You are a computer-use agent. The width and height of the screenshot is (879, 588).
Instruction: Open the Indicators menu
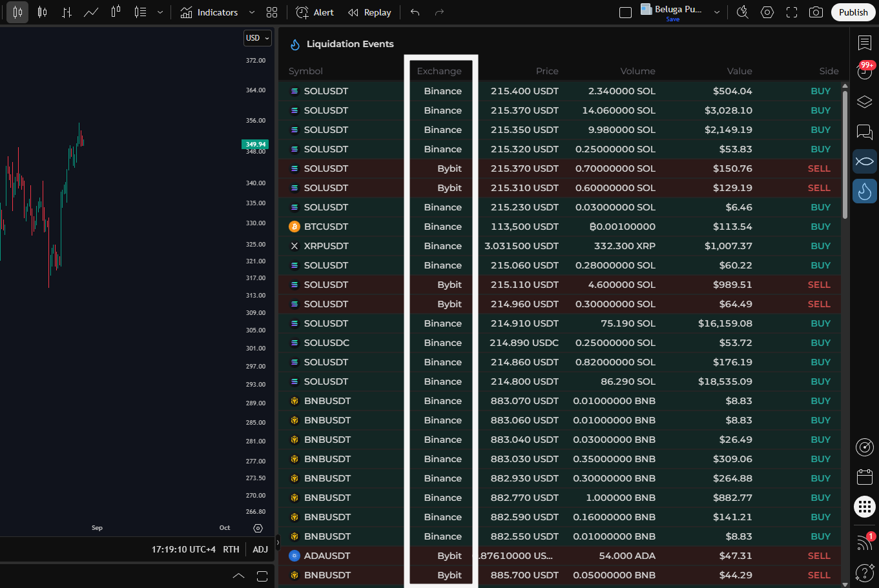tap(209, 12)
